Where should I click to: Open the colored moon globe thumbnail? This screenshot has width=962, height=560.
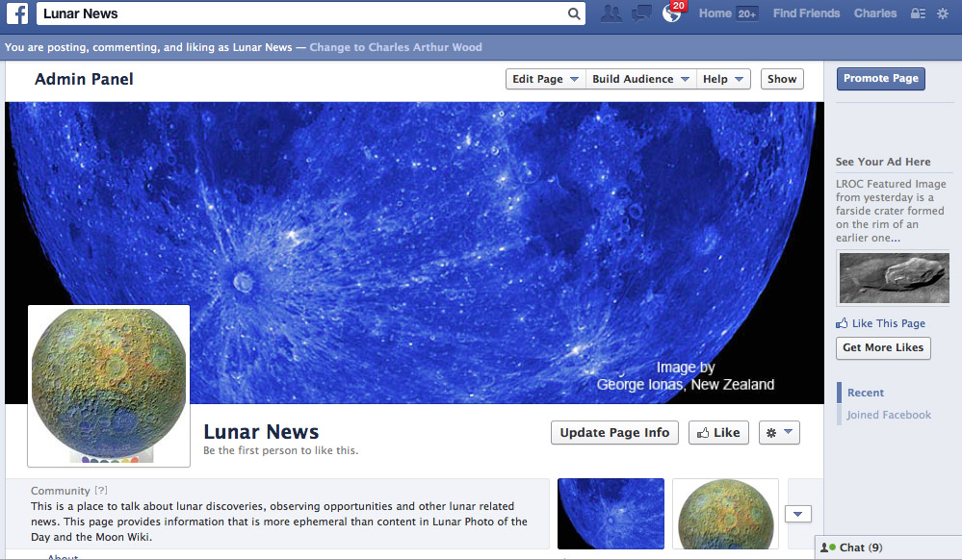click(726, 514)
